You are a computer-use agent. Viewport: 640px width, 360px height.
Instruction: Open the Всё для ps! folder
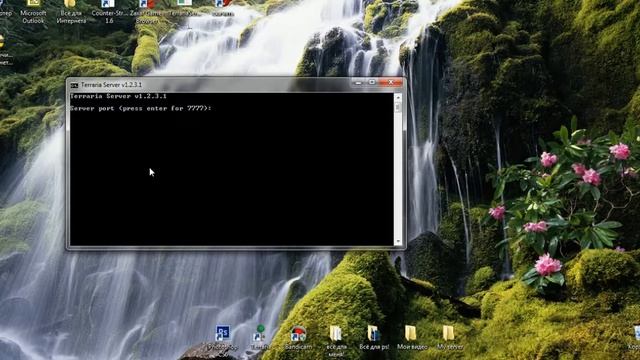tap(374, 338)
